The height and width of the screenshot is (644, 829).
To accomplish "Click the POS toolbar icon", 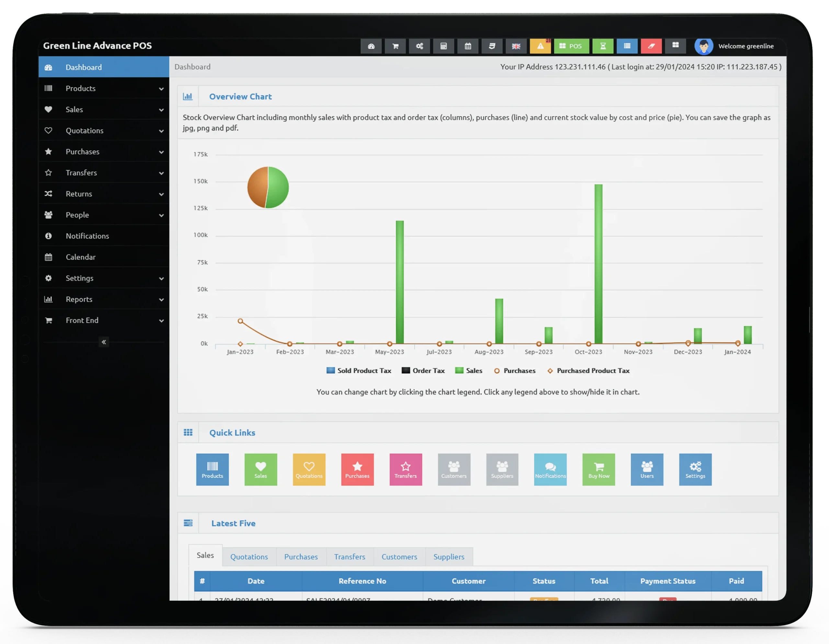I will tap(571, 46).
